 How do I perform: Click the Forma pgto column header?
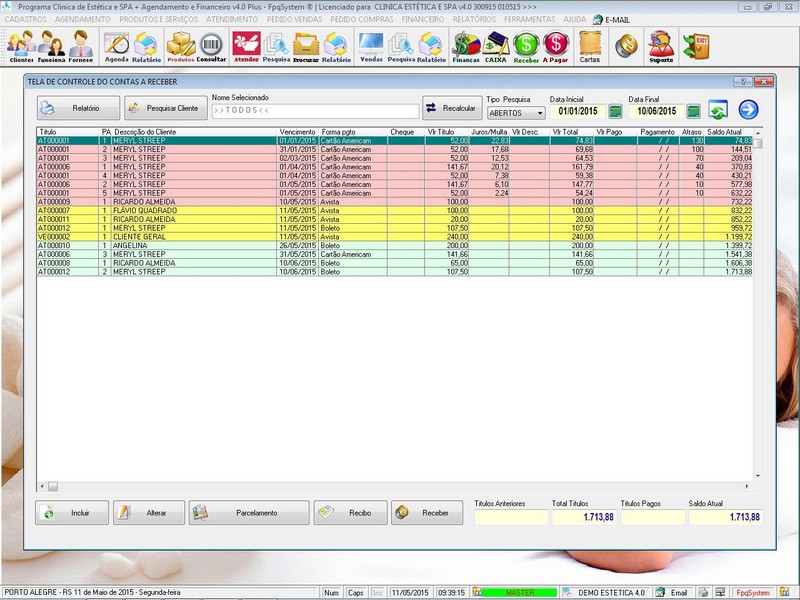(x=338, y=132)
